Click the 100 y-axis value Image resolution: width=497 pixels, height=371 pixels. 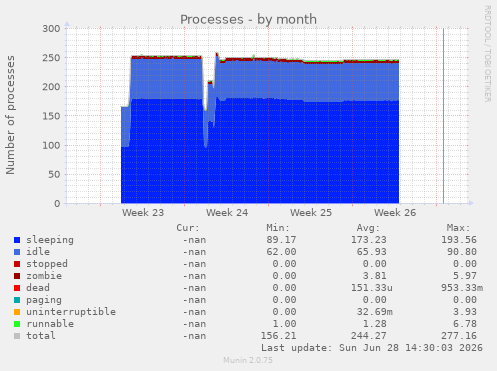click(51, 145)
